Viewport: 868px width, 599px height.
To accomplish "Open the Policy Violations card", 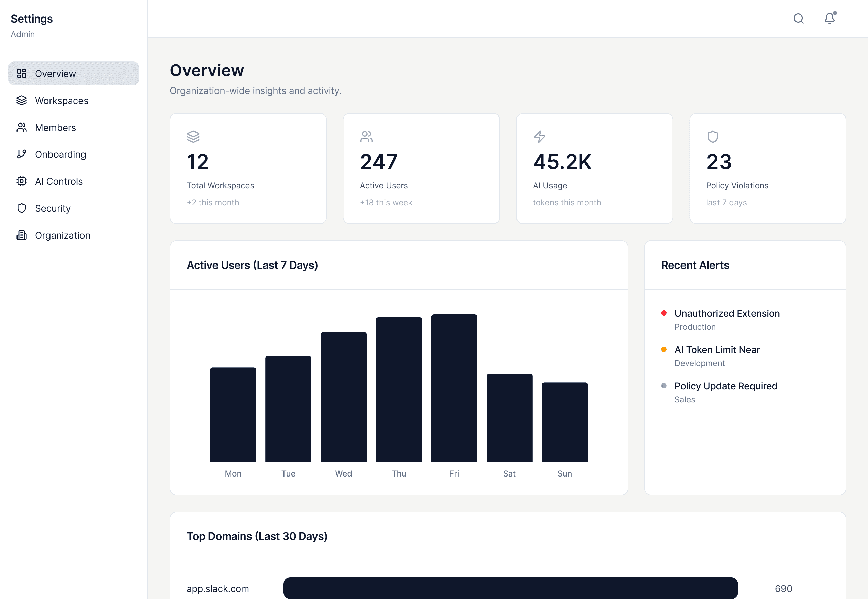I will tap(767, 169).
